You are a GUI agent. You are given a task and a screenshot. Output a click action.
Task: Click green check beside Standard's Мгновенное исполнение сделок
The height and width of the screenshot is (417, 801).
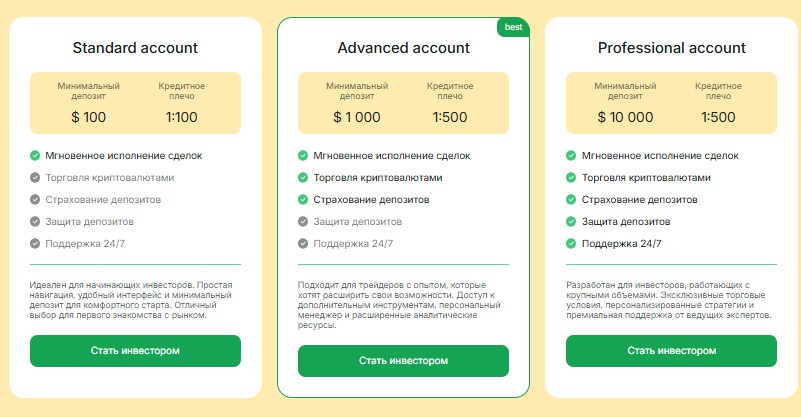[x=35, y=155]
